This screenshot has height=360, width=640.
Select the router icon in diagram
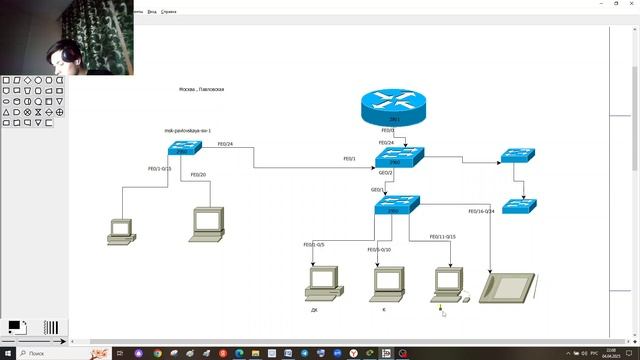point(393,107)
